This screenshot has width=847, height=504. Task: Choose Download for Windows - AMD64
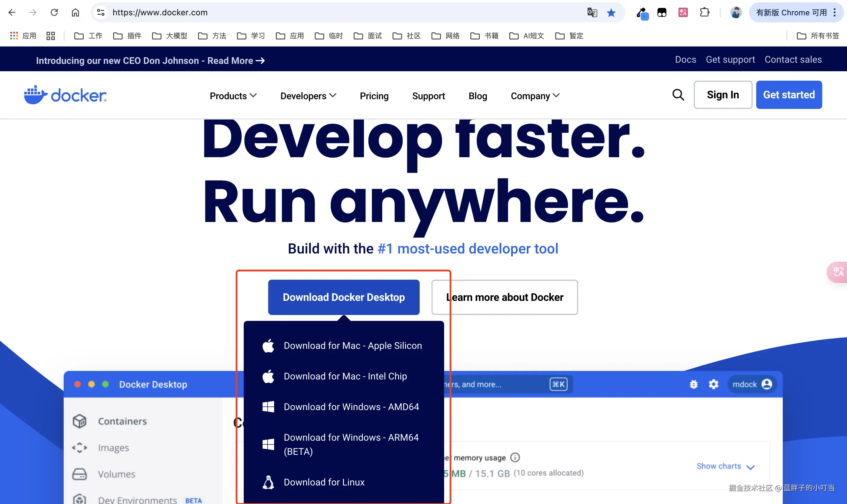[x=351, y=407]
